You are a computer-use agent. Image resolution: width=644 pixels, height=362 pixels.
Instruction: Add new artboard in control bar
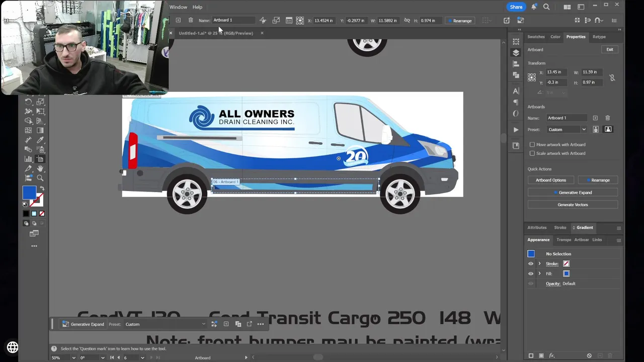pos(178,20)
